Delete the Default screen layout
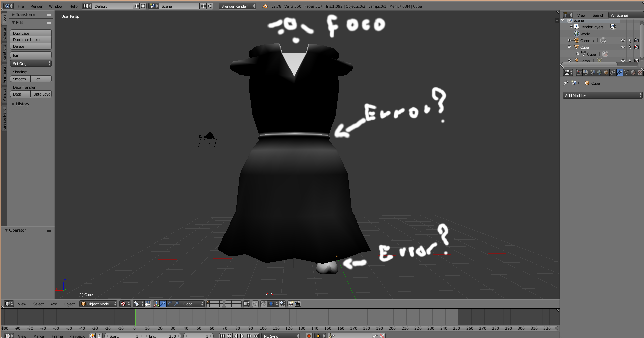 tap(143, 6)
